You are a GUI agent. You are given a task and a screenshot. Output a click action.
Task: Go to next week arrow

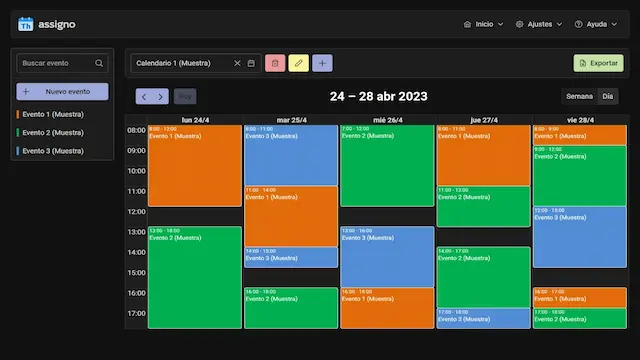click(x=160, y=97)
